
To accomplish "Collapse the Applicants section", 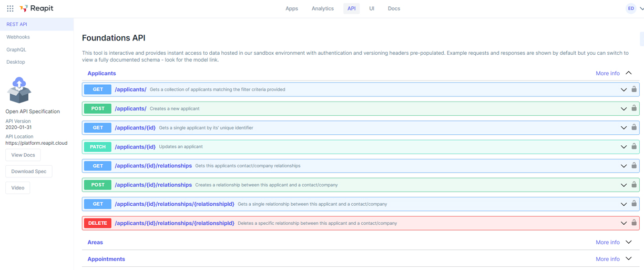I will [x=629, y=73].
